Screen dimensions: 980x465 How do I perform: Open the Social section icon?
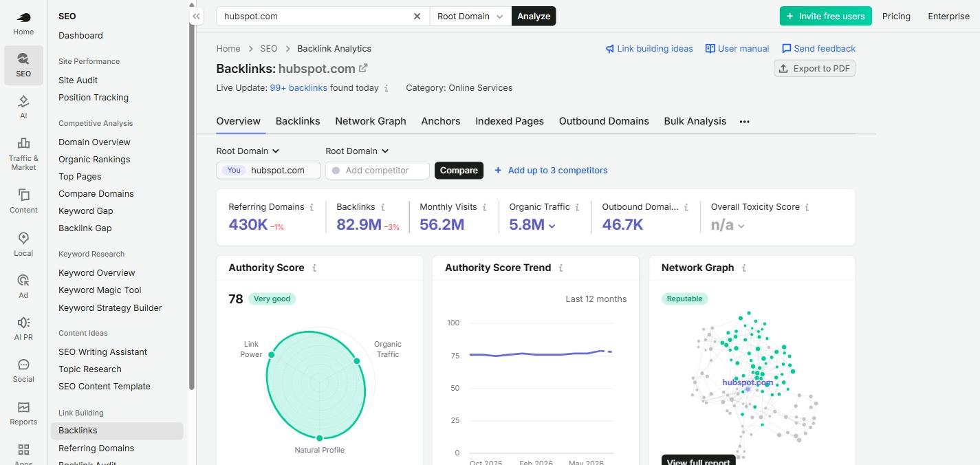point(23,365)
